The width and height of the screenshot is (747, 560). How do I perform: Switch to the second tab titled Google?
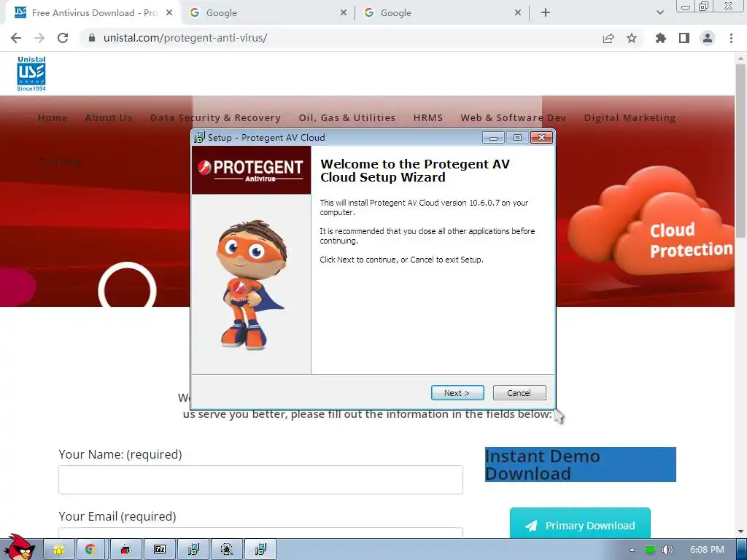coord(267,13)
